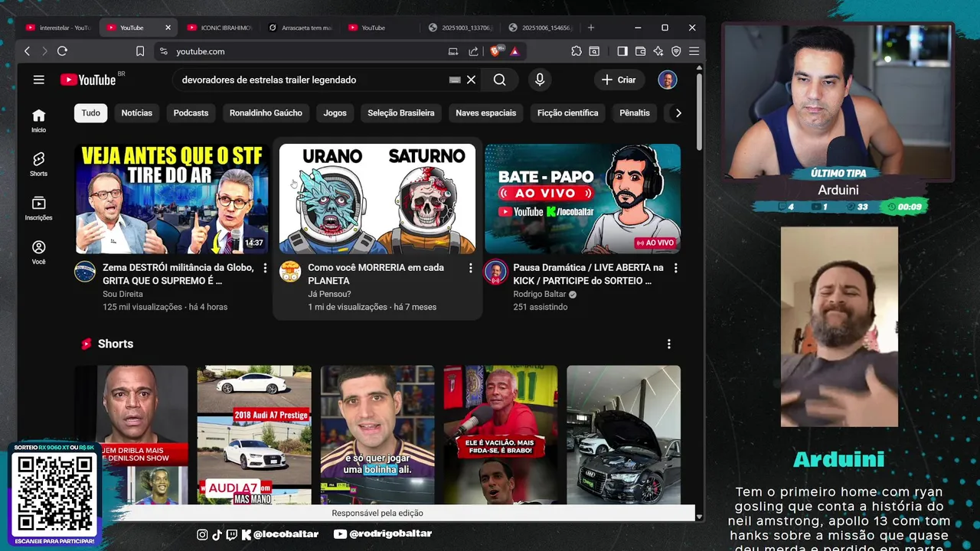
Task: Open the Shorts section options menu
Action: click(x=668, y=344)
